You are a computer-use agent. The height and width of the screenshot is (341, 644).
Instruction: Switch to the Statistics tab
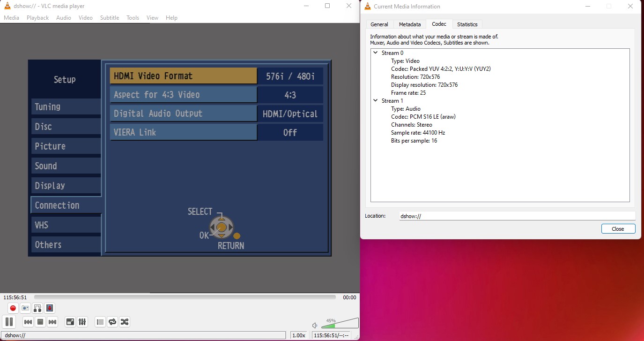[467, 24]
